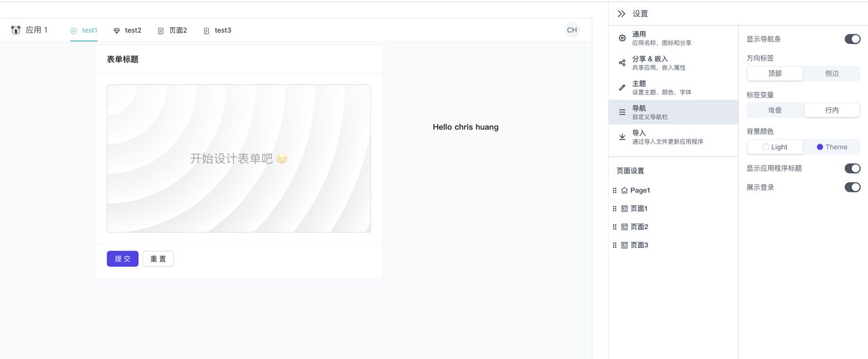
Task: Click the home icon next to Page1
Action: 625,190
